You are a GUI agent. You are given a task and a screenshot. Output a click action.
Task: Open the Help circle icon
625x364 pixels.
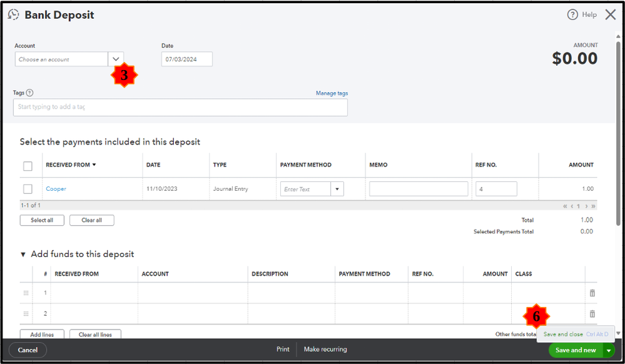[572, 14]
